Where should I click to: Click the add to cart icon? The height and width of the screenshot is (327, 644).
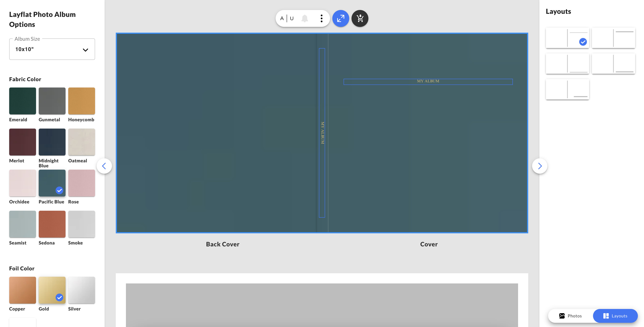coord(360,18)
